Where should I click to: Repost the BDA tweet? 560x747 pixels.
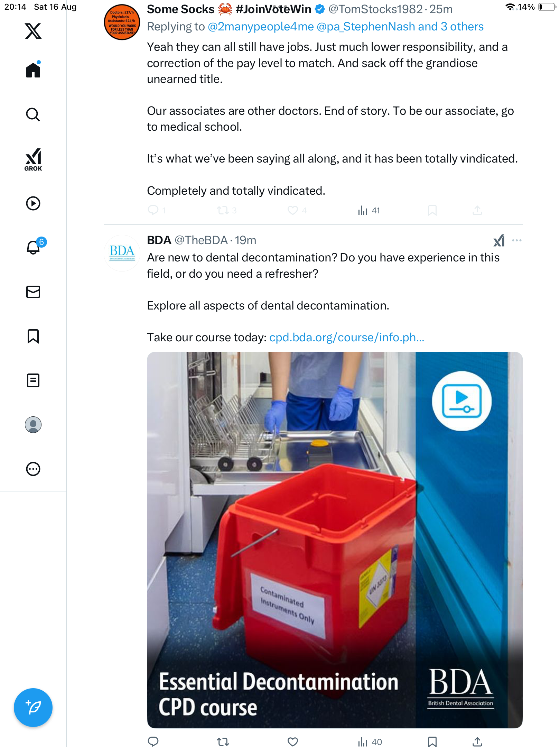click(223, 741)
